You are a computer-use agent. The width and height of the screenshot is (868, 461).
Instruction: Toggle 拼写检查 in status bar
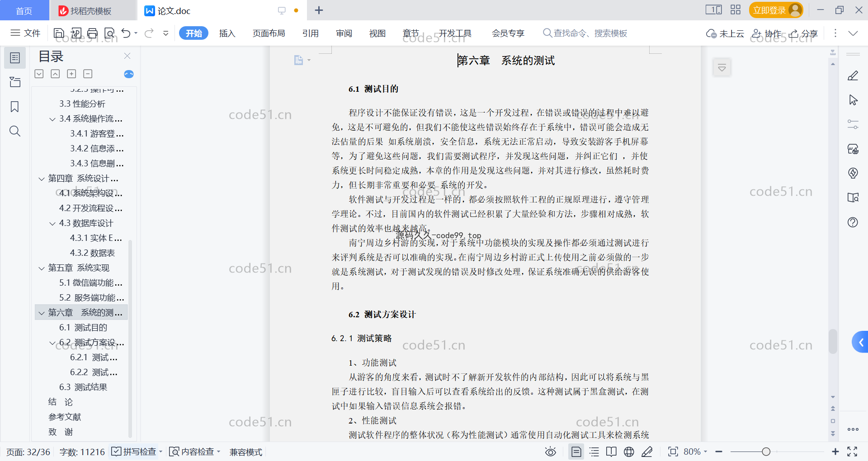coord(137,452)
